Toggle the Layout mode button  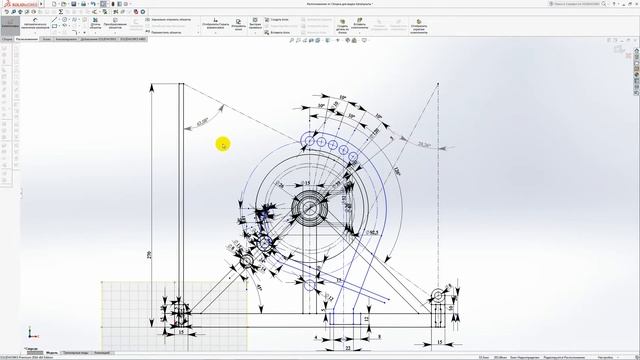[10, 25]
